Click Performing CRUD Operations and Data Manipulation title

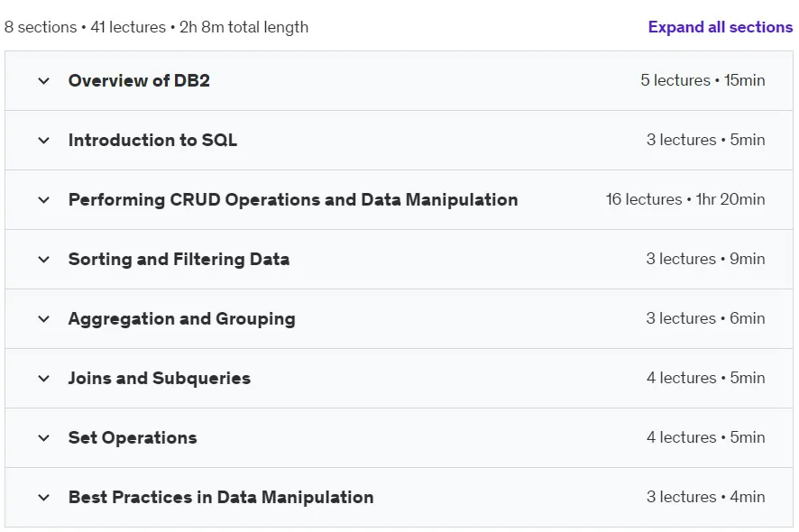(x=293, y=200)
